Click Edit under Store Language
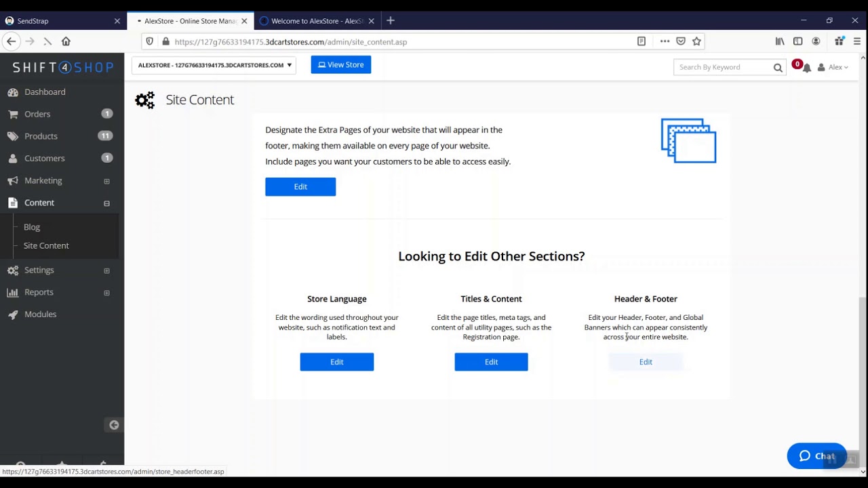Screen dimensions: 868x488 337,362
